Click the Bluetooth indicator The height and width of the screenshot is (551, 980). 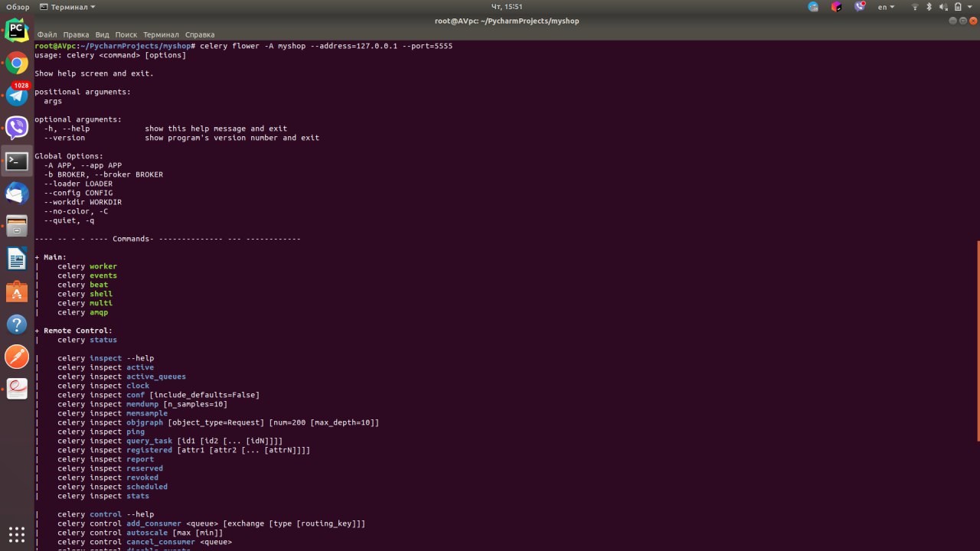(x=929, y=6)
